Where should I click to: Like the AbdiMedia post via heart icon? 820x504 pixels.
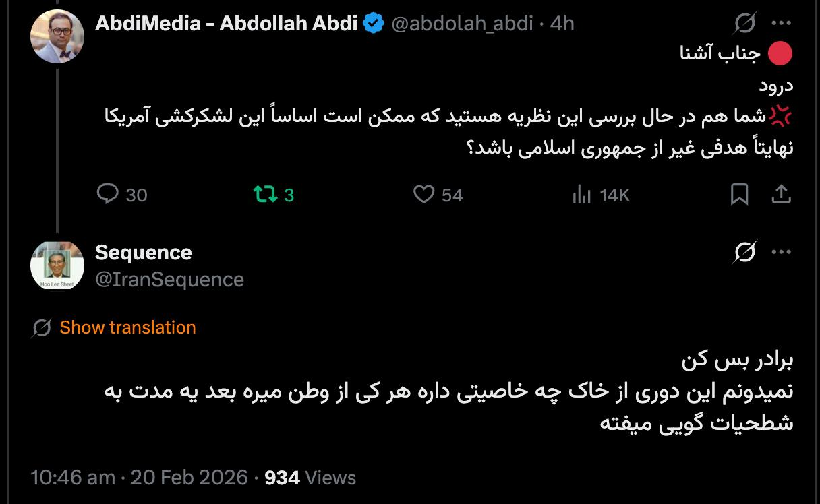[423, 195]
